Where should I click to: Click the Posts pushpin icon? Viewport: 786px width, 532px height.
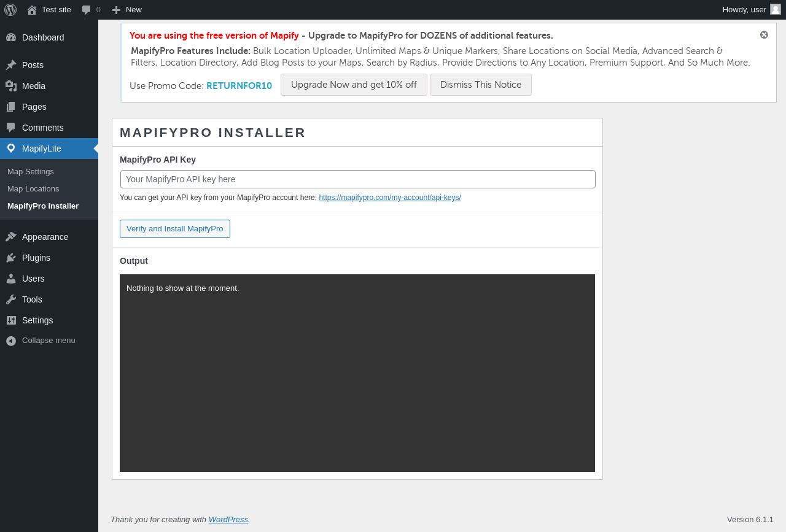(x=11, y=65)
